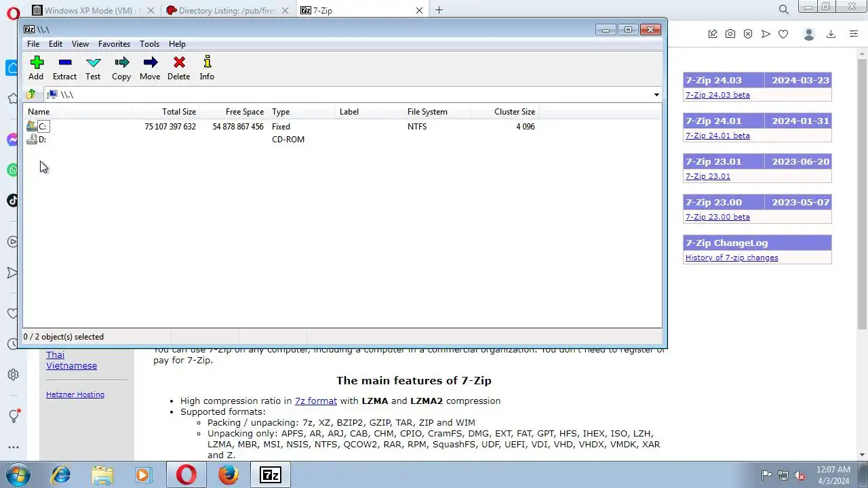Open the 7-Zip 24.03 beta link
The width and height of the screenshot is (868, 488).
point(717,95)
